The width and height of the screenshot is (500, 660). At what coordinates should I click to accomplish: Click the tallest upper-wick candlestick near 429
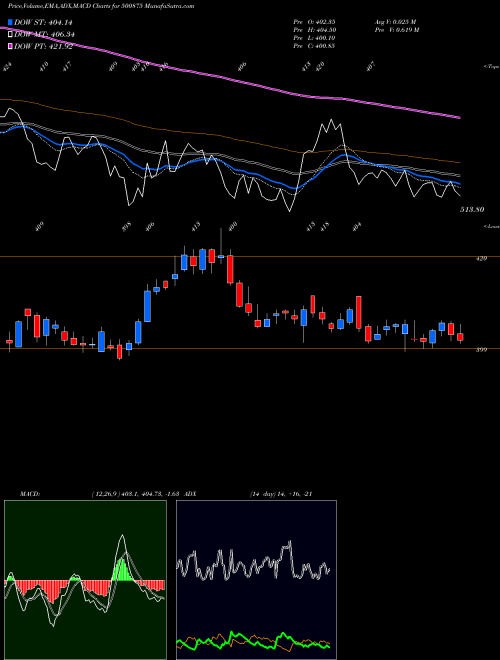point(221,256)
